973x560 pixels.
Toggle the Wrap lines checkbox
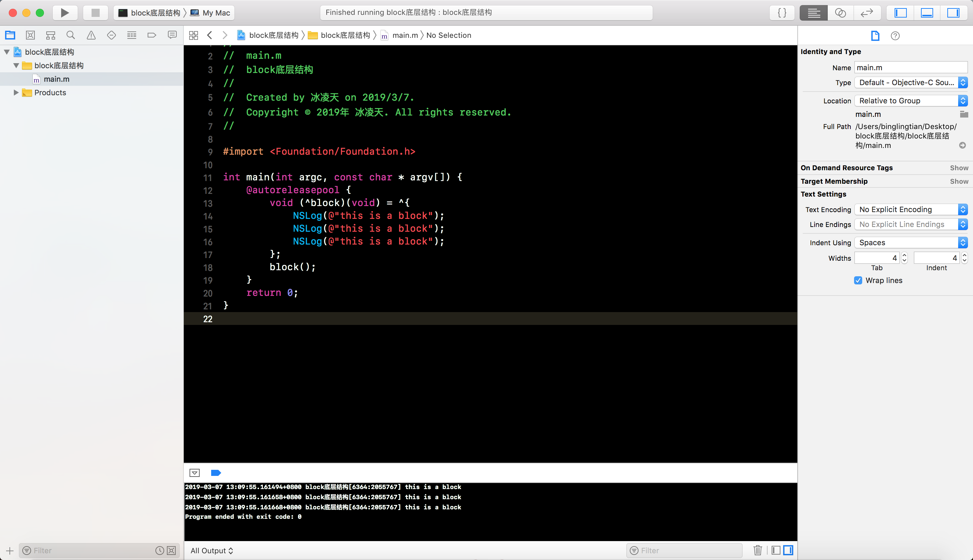coord(858,280)
